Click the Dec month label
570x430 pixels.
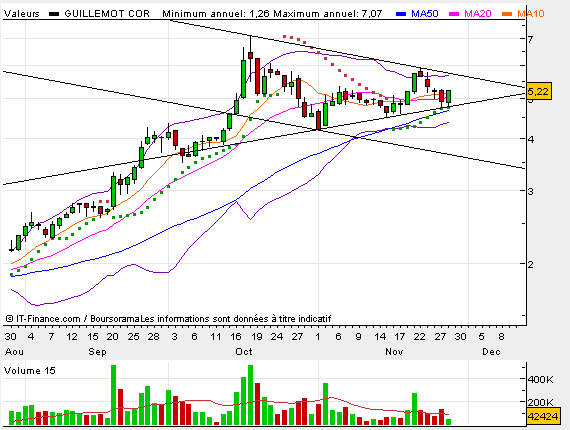click(x=491, y=352)
